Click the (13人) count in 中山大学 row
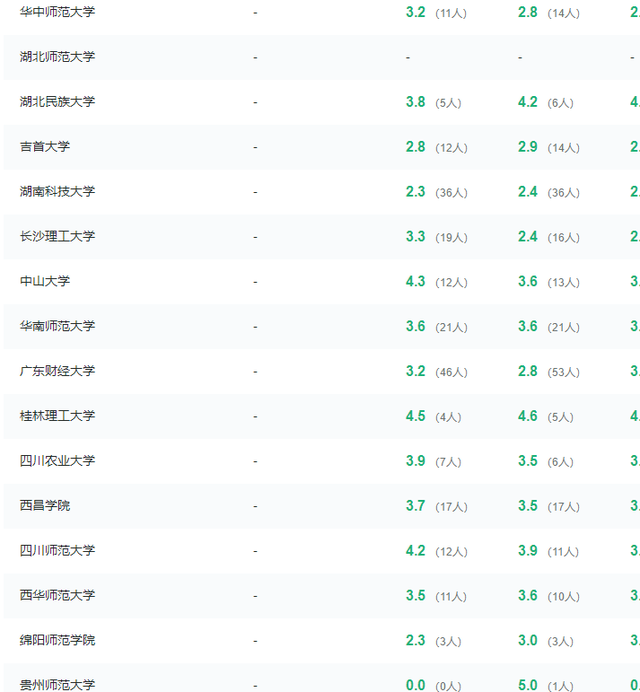Image resolution: width=640 pixels, height=692 pixels. (x=564, y=282)
